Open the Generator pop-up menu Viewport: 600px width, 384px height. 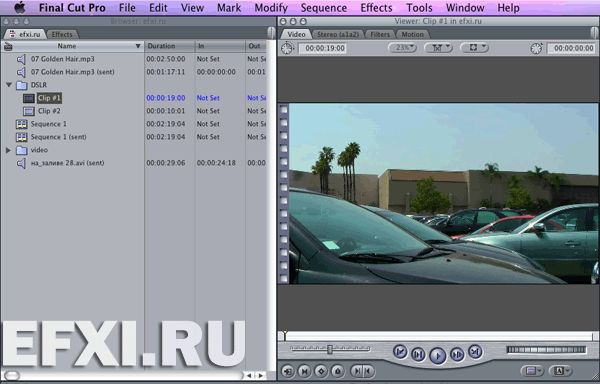[561, 371]
